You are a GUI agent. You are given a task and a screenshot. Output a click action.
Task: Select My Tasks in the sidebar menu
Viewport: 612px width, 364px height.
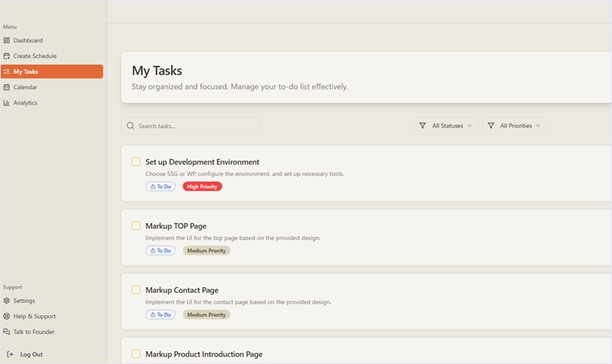51,72
